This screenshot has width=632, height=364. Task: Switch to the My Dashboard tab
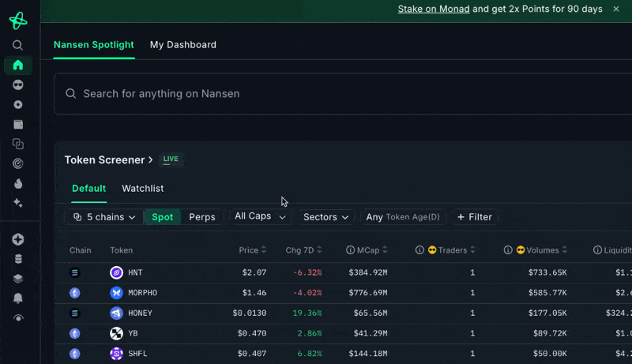click(x=183, y=45)
